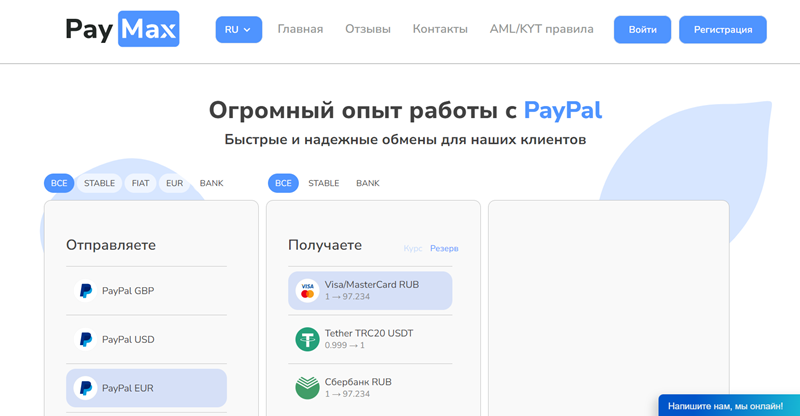Select Visa/MasterCard RUB to receive

click(370, 291)
